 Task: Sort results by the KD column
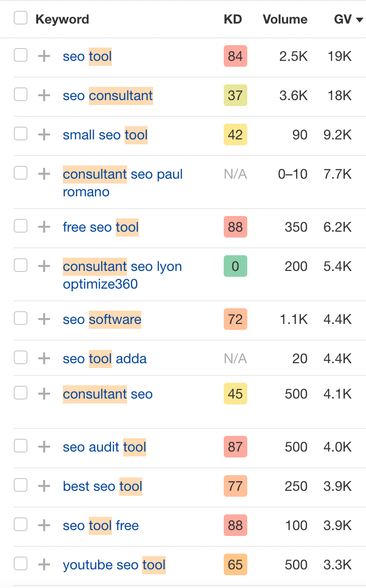point(233,19)
